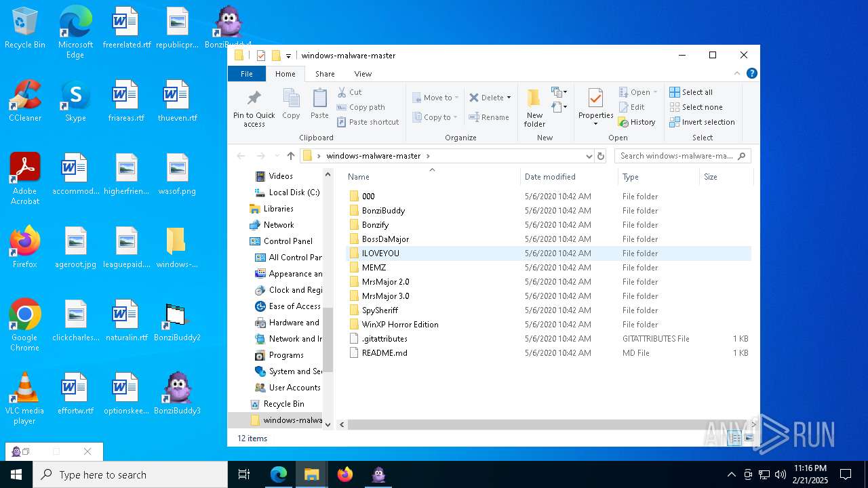Image resolution: width=868 pixels, height=488 pixels.
Task: Open the Easy access dropdown icon
Action: pyautogui.click(x=559, y=107)
